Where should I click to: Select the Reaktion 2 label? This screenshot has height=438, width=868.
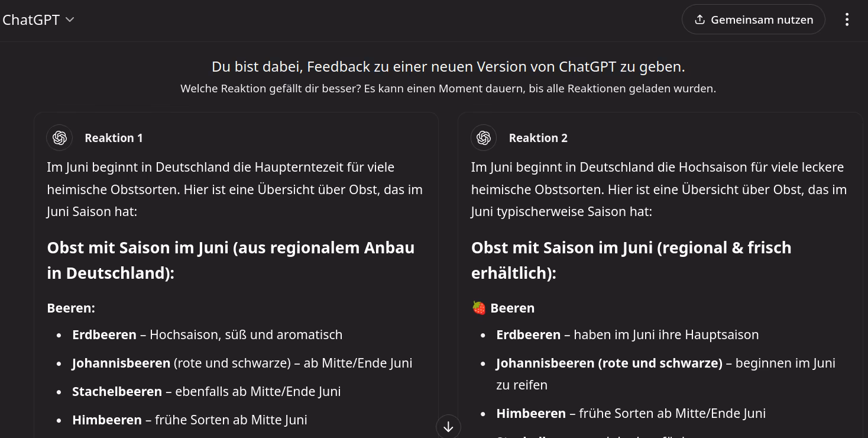tap(538, 138)
